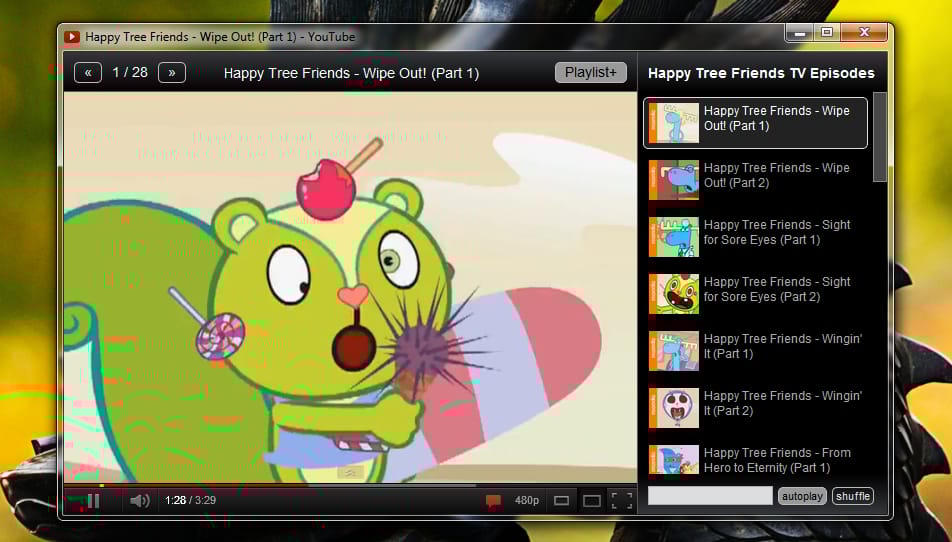The height and width of the screenshot is (542, 952).
Task: Pause the video playback
Action: click(93, 501)
